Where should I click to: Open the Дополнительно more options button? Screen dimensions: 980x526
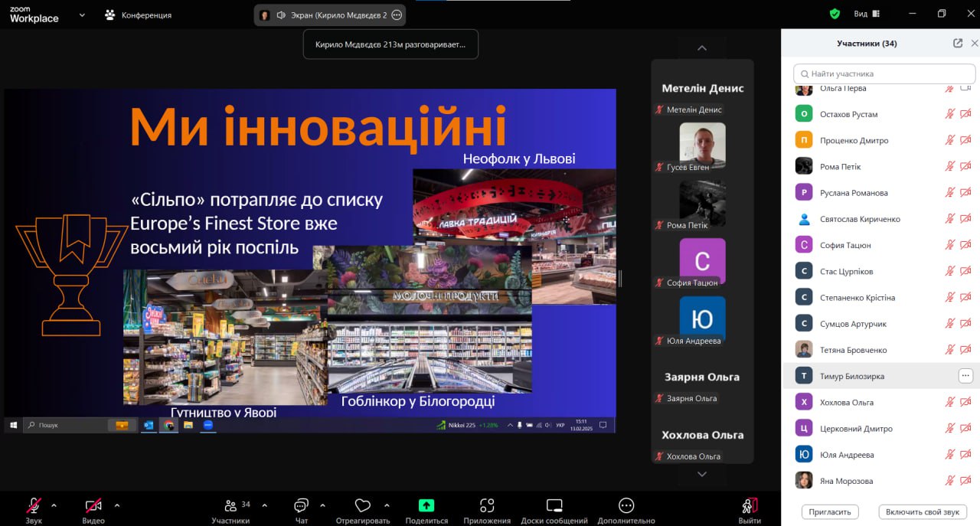pyautogui.click(x=626, y=511)
